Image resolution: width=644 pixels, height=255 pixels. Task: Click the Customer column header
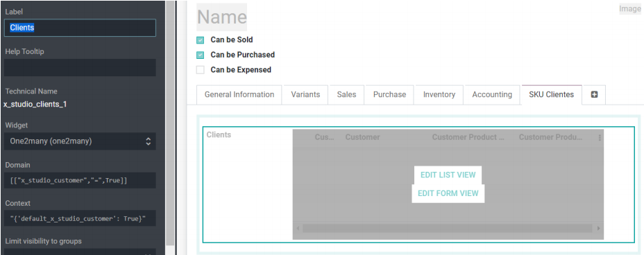(363, 137)
